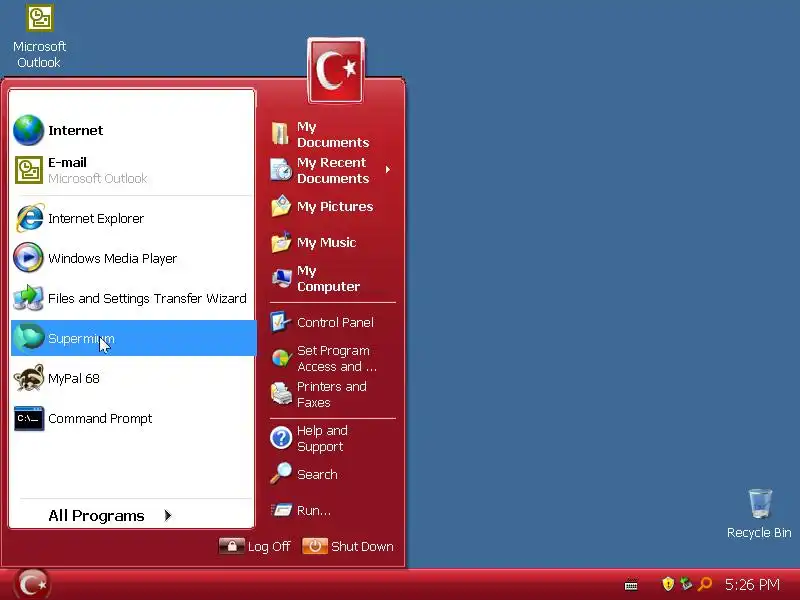Image resolution: width=800 pixels, height=600 pixels.
Task: Click the My Computer icon
Action: tap(281, 278)
